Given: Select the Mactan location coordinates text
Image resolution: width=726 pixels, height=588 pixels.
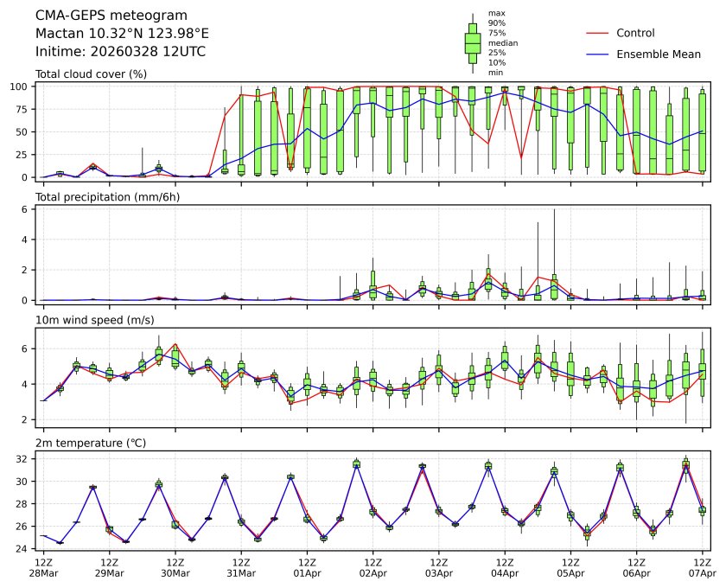Looking at the screenshot, I should (122, 33).
